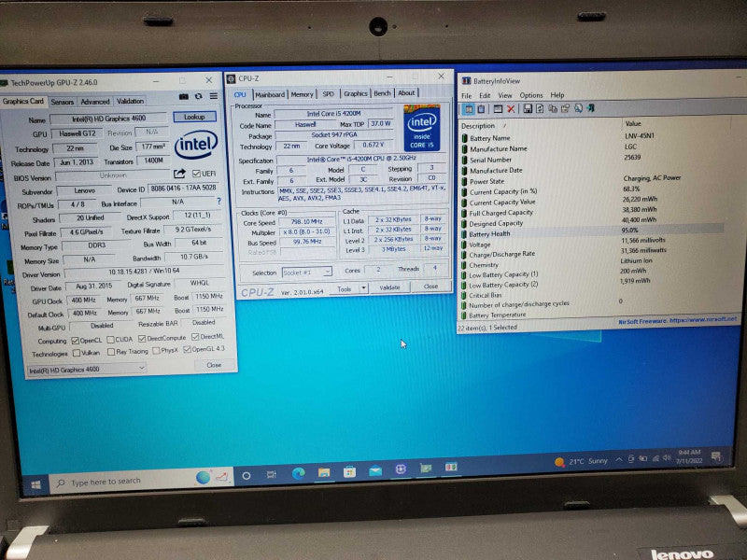Click the BatteryInfoView properties window icon
This screenshot has height=560, width=747.
tap(498, 109)
